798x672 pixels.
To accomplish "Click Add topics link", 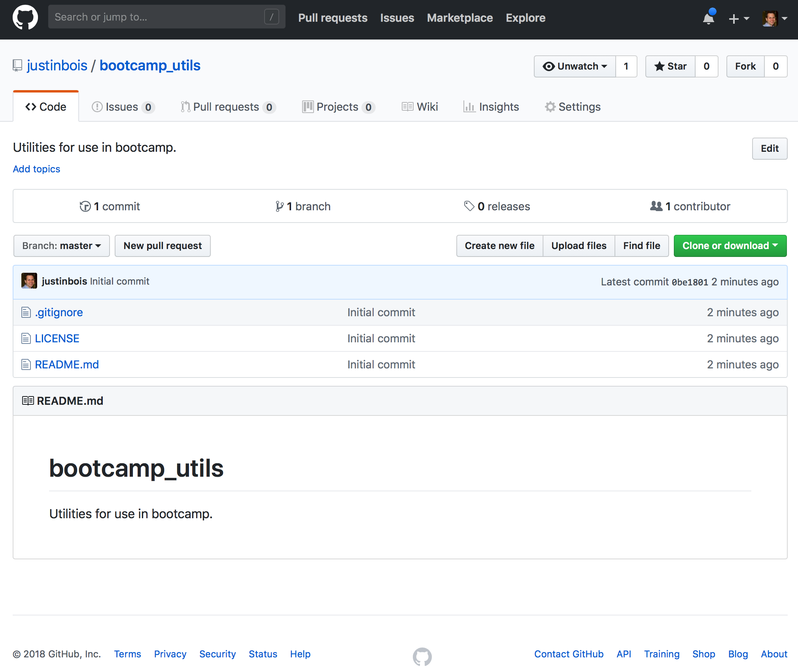I will pos(36,169).
